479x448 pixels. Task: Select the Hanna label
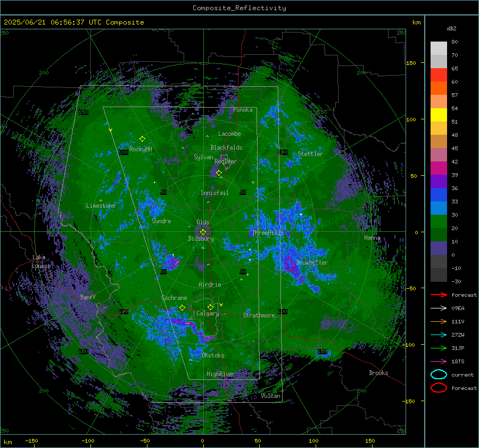tap(372, 238)
